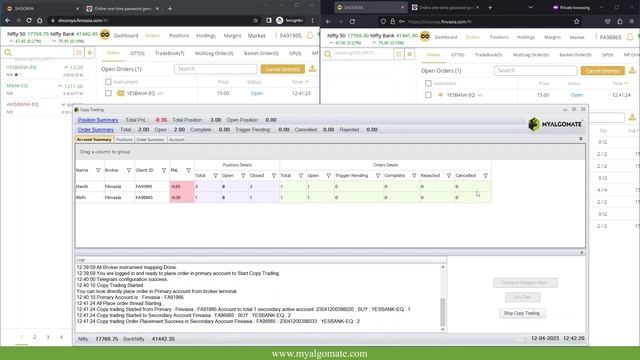Bookmark page star in left Chrome
Viewport: 640px width, 360px height.
(256, 20)
